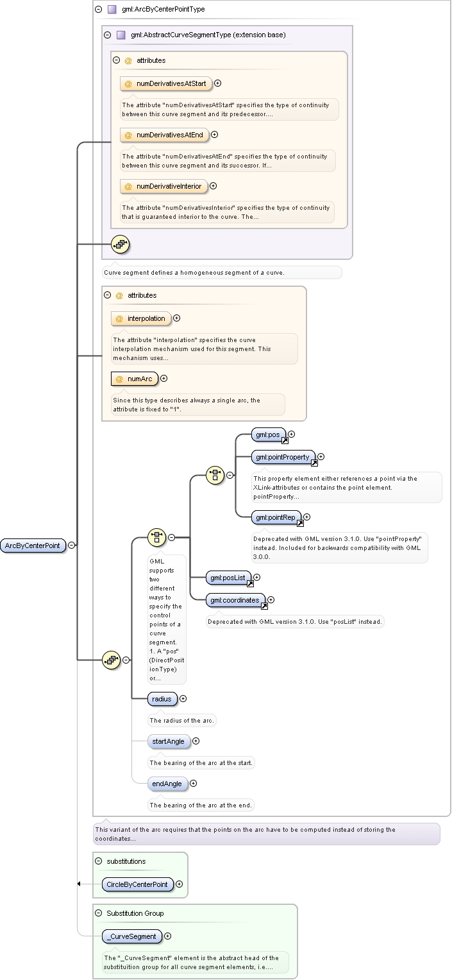Image resolution: width=452 pixels, height=980 pixels.
Task: Select the _CurveSegment element
Action: coord(131,936)
